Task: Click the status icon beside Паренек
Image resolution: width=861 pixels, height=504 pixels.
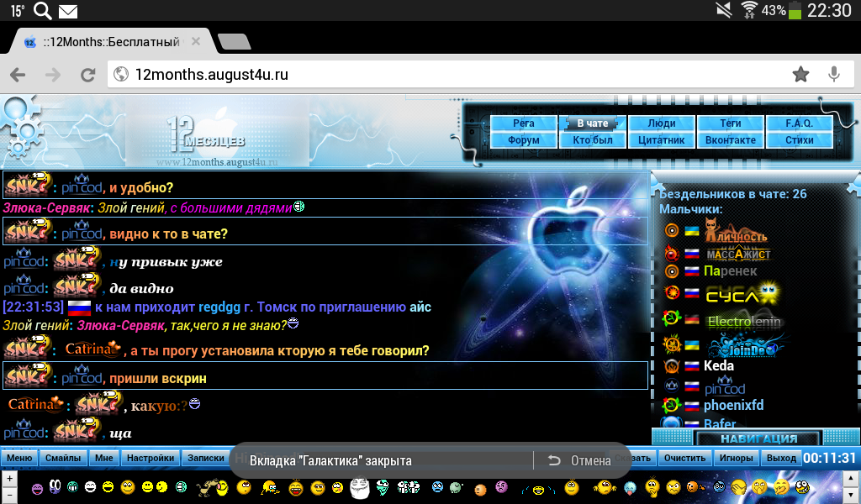Action: [x=672, y=271]
